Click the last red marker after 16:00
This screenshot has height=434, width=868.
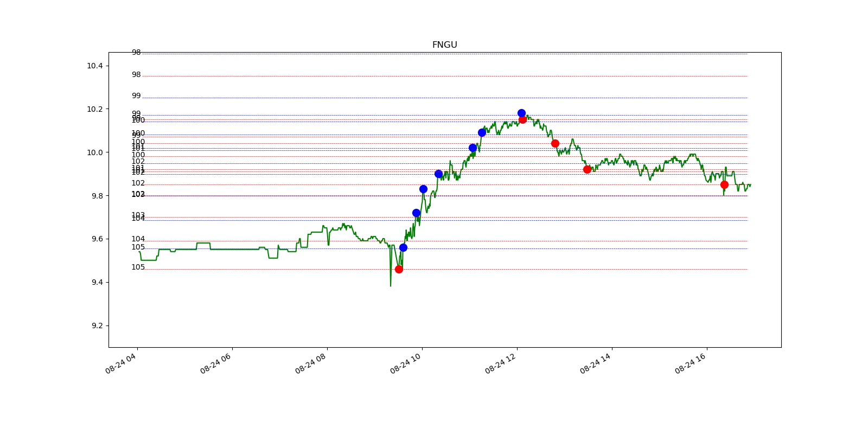[724, 184]
